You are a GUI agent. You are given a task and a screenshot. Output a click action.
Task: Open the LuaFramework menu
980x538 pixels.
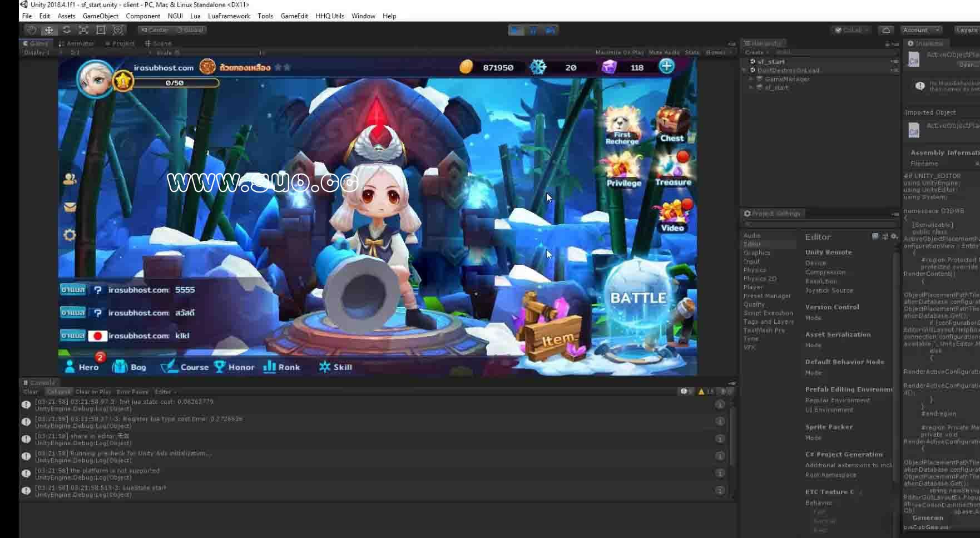click(x=229, y=16)
